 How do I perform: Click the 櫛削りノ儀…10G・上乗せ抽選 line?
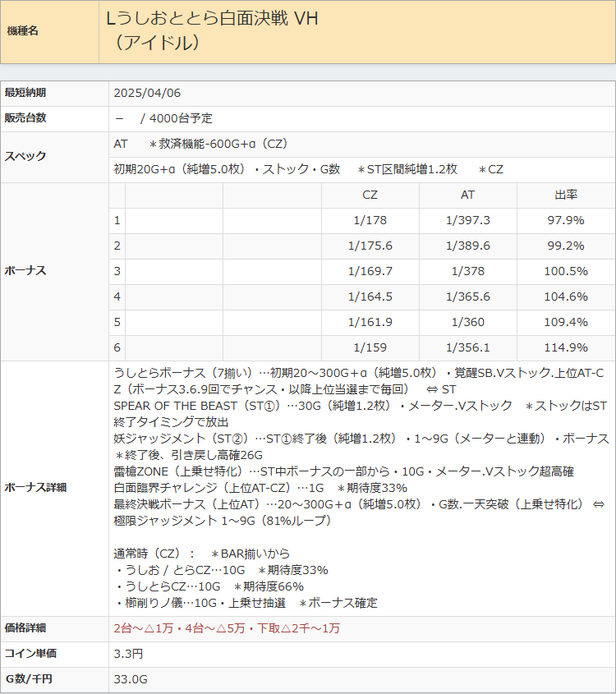tap(247, 603)
